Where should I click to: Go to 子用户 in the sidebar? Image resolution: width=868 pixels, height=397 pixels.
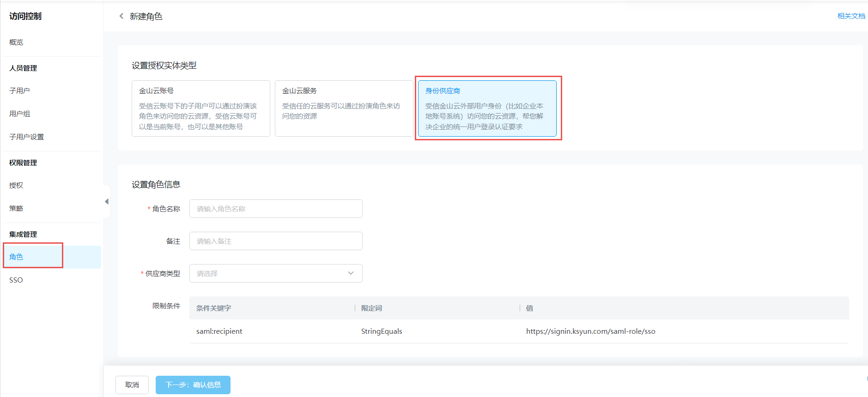[x=19, y=91]
